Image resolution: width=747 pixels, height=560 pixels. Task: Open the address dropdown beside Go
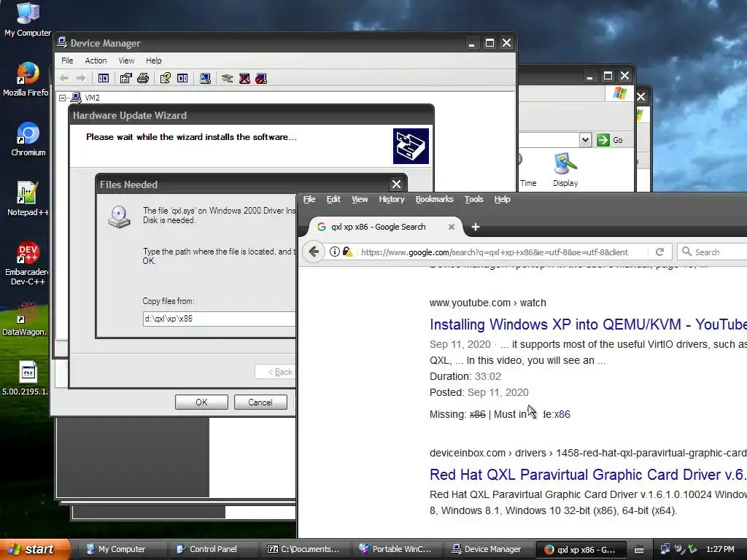[585, 139]
